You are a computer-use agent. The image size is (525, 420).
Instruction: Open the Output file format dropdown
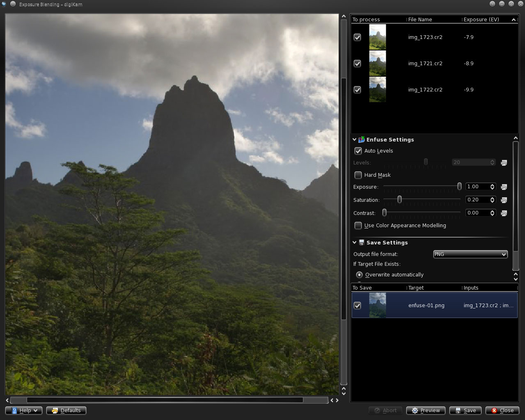[470, 254]
